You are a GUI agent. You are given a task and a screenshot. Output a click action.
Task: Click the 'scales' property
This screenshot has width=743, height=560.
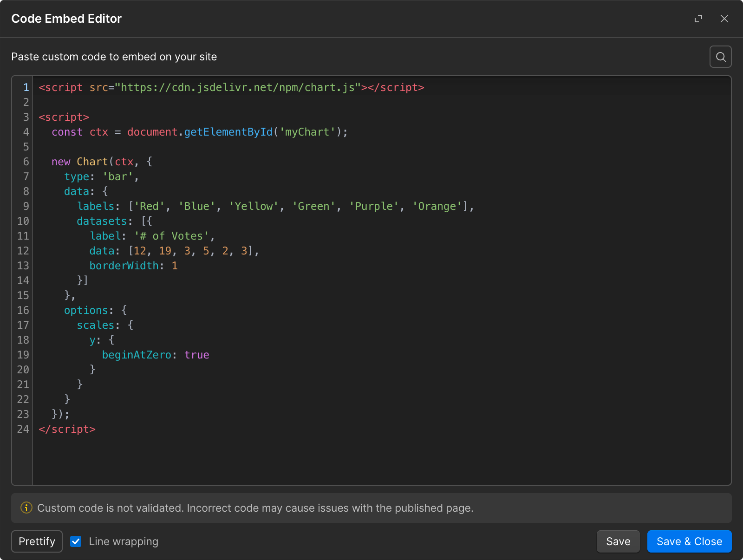pyautogui.click(x=95, y=325)
